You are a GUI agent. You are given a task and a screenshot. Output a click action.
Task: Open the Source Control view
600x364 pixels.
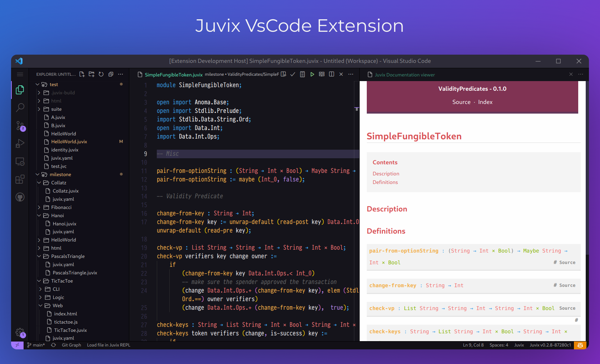(20, 126)
